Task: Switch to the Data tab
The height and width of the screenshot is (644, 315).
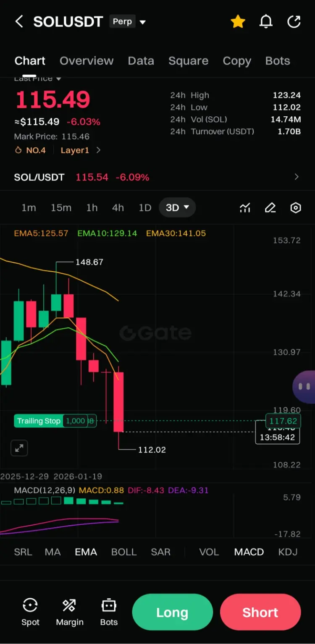Action: pos(141,61)
